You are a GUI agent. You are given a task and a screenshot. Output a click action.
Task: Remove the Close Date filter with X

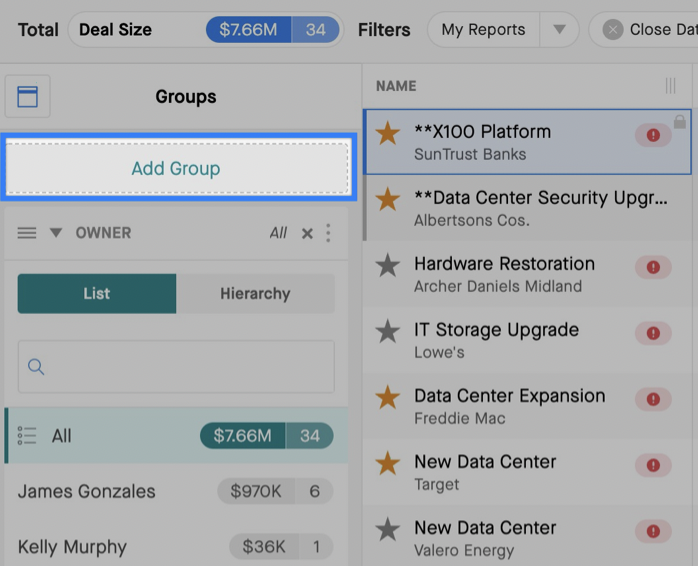point(613,30)
